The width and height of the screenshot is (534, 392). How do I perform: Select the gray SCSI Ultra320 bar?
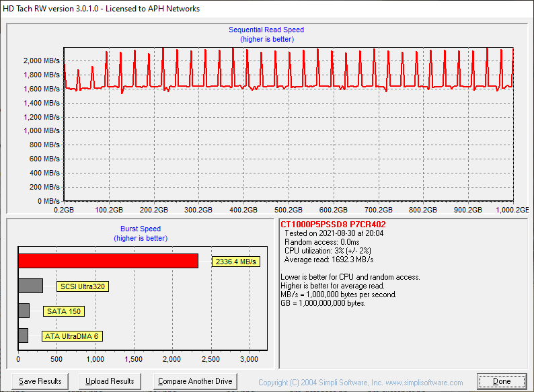(x=30, y=286)
